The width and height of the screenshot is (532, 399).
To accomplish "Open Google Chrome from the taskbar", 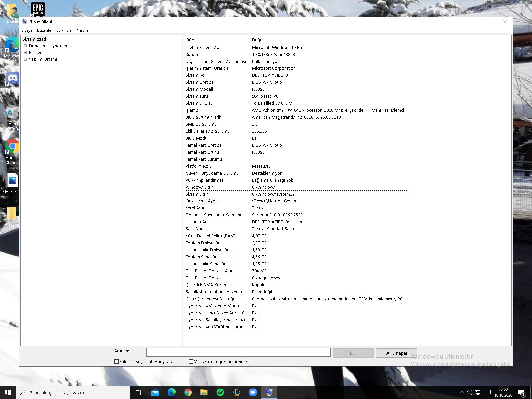I will pos(188,392).
